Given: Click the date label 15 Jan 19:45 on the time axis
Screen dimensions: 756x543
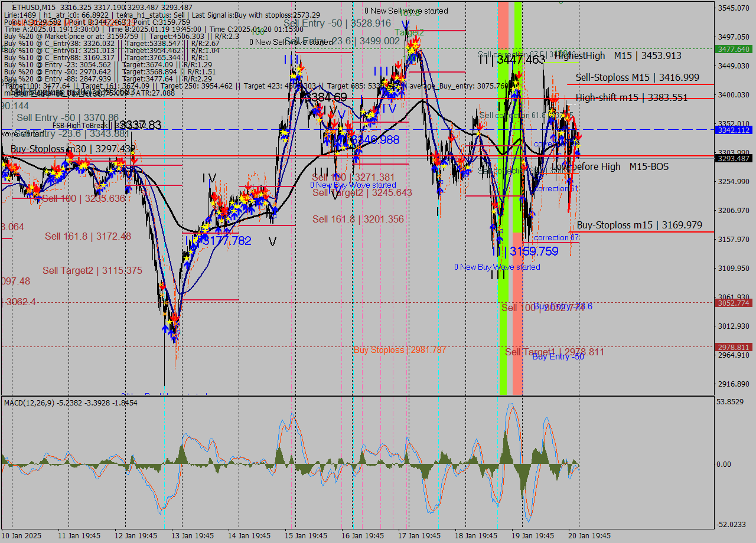Looking at the screenshot, I should point(306,536).
